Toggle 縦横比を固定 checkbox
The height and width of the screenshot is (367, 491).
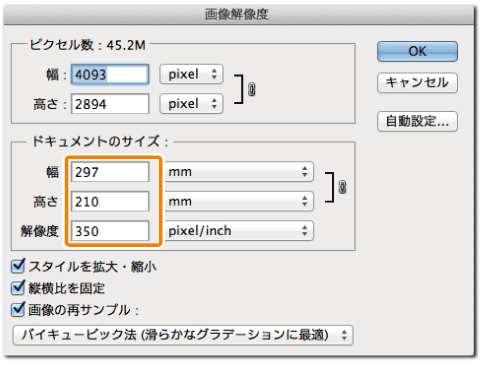click(18, 288)
